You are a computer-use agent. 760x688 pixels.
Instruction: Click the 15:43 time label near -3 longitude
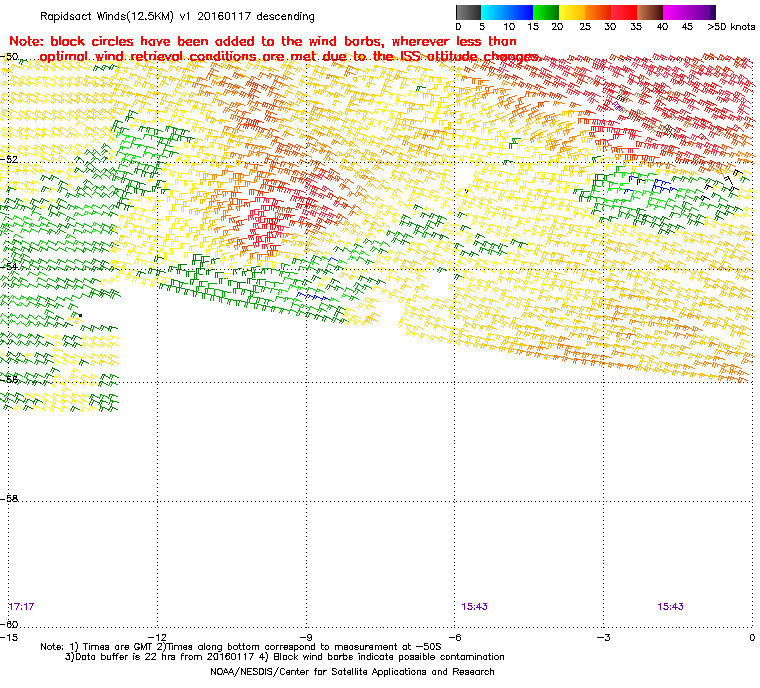click(x=670, y=607)
